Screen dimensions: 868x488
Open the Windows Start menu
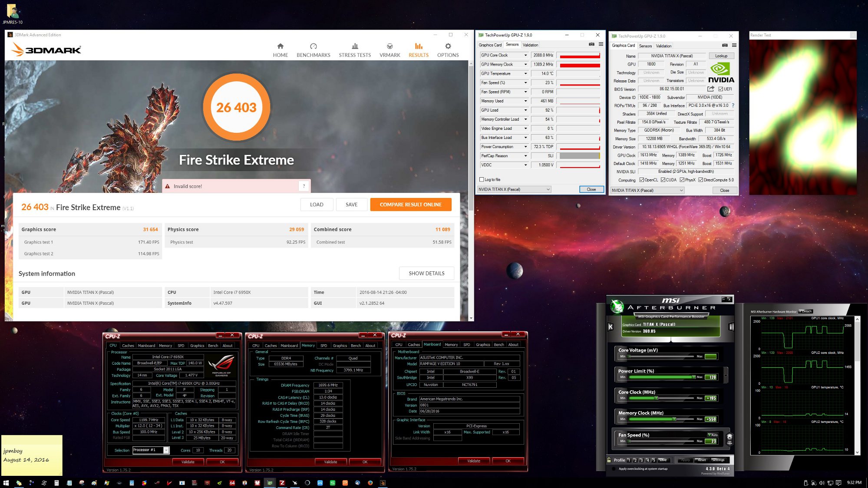tap(6, 482)
